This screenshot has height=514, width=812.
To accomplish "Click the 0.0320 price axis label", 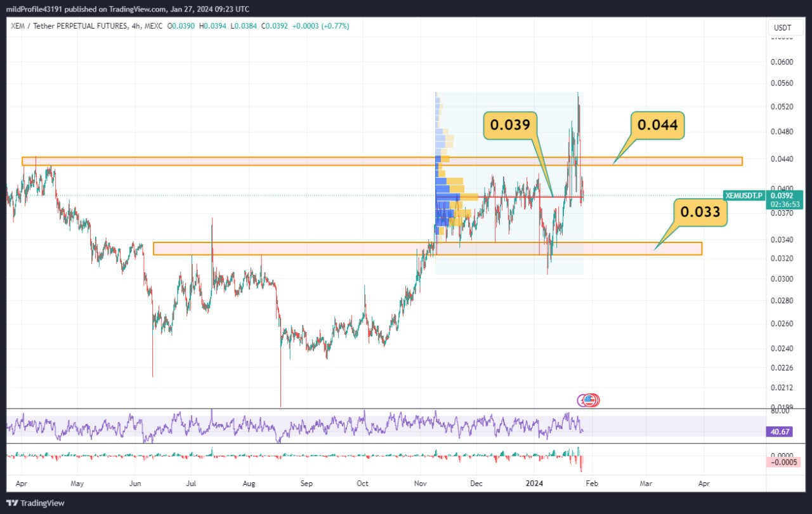I will click(x=782, y=259).
